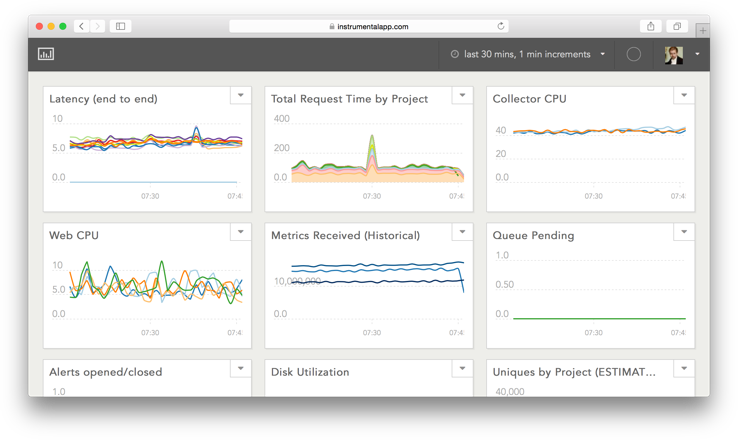Image resolution: width=738 pixels, height=440 pixels.
Task: Open the Queue Pending graph dropdown
Action: (684, 232)
